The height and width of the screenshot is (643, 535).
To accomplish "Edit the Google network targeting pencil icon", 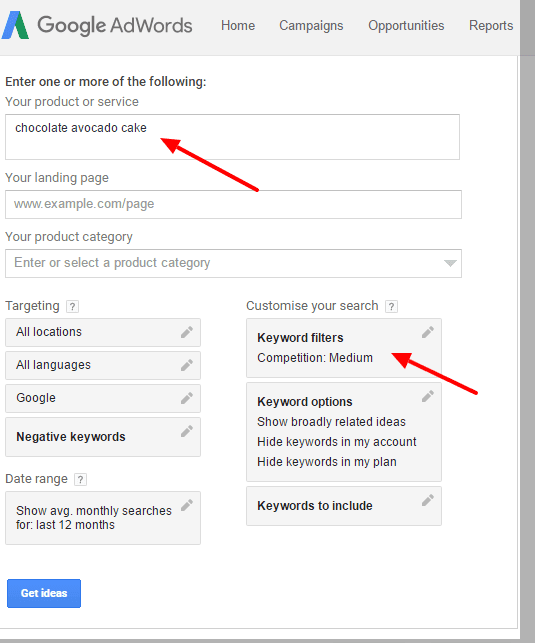I will click(187, 398).
